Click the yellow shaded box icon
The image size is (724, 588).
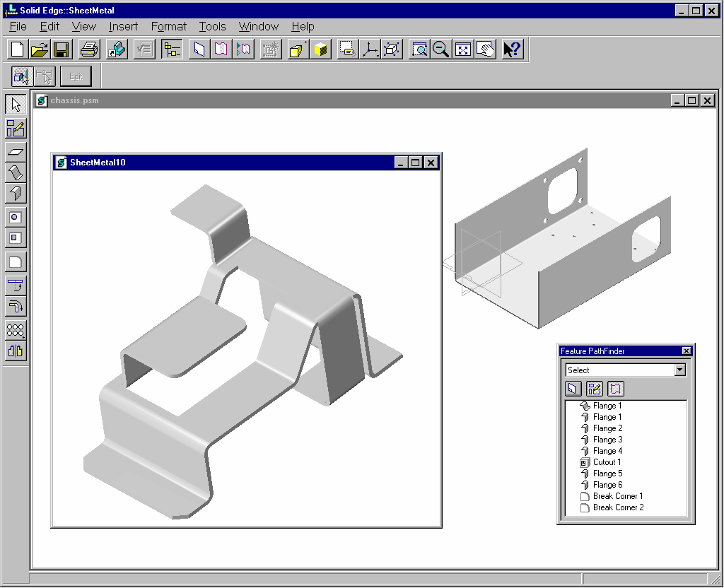(298, 49)
